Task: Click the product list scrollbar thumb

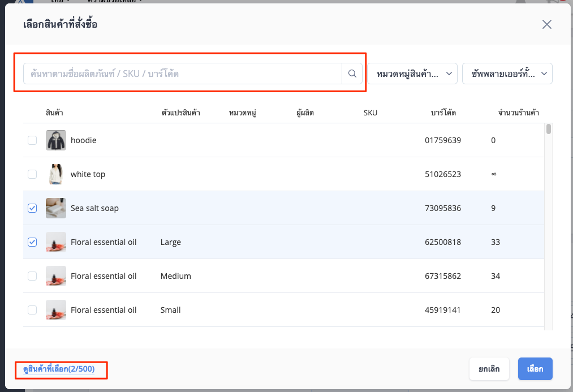Action: click(x=549, y=130)
